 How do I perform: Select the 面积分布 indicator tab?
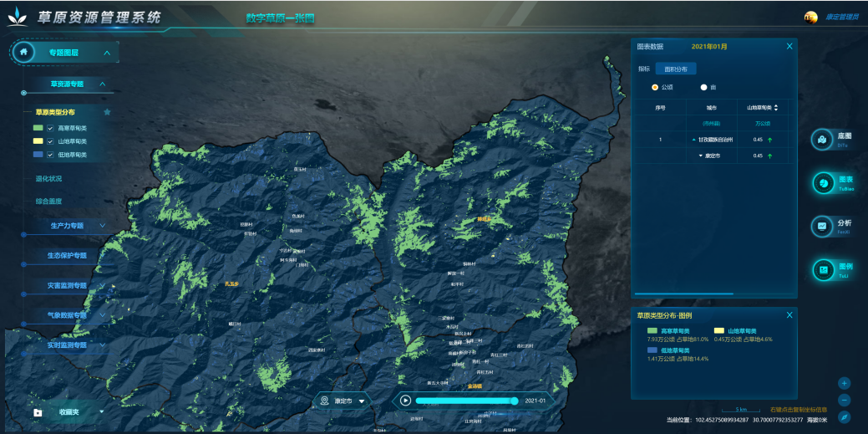pos(676,69)
